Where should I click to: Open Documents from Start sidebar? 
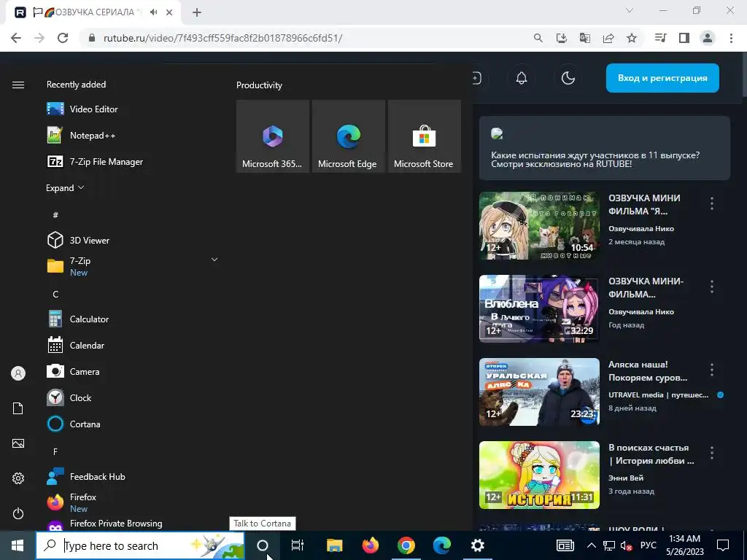click(x=18, y=408)
